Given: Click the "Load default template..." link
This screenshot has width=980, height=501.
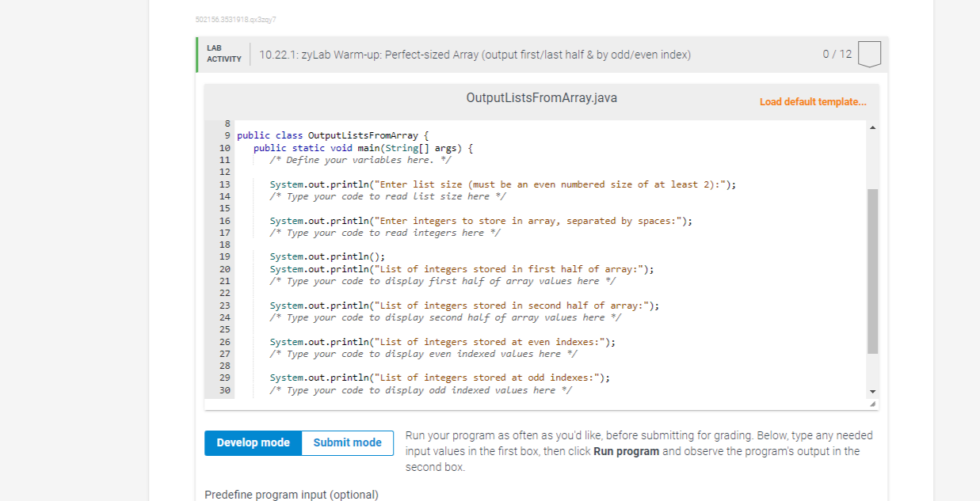Looking at the screenshot, I should pyautogui.click(x=813, y=101).
